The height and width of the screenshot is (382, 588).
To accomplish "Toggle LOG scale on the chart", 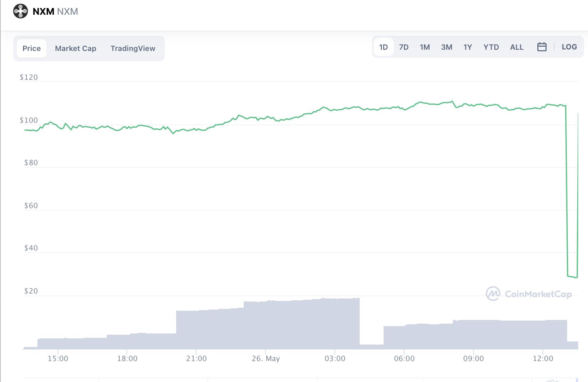I will [569, 47].
